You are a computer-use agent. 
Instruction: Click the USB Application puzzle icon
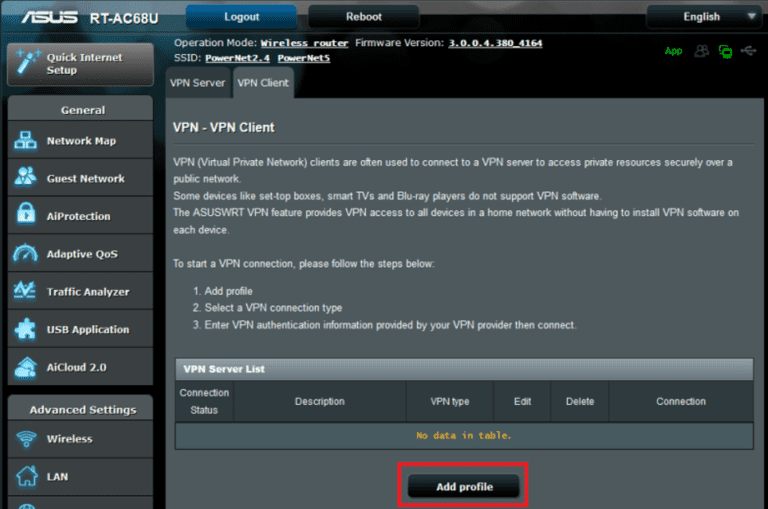[x=25, y=329]
